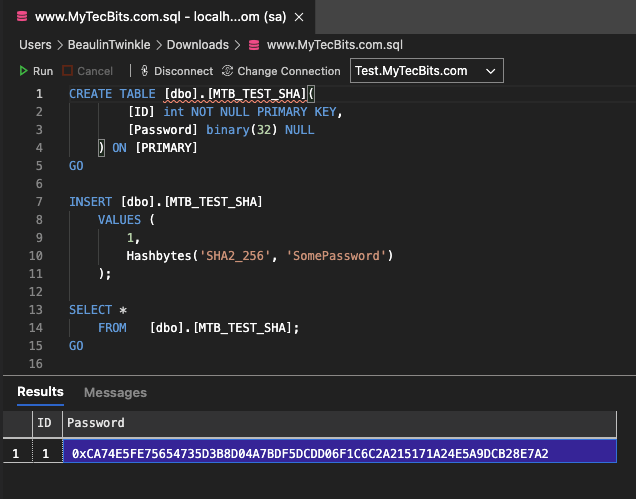Place cursor on the Hashbytes code line

[x=260, y=256]
